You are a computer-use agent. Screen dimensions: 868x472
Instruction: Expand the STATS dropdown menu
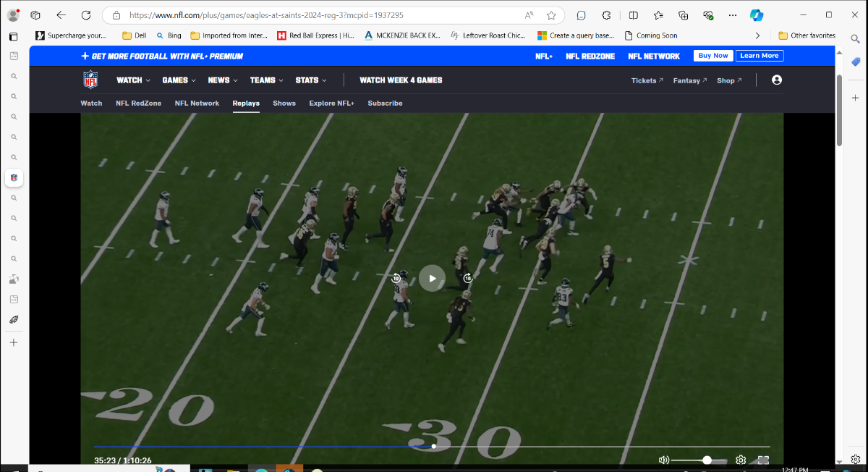coord(311,80)
